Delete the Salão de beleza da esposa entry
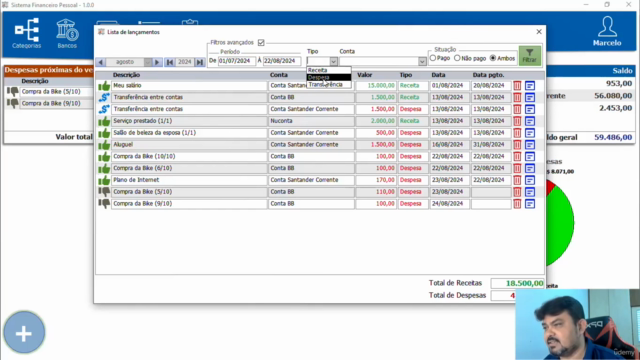The height and width of the screenshot is (360, 640). click(x=517, y=133)
